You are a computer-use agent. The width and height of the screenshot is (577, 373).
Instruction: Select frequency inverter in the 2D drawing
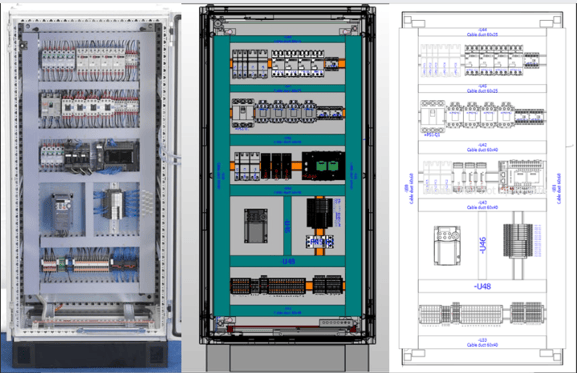(x=447, y=246)
